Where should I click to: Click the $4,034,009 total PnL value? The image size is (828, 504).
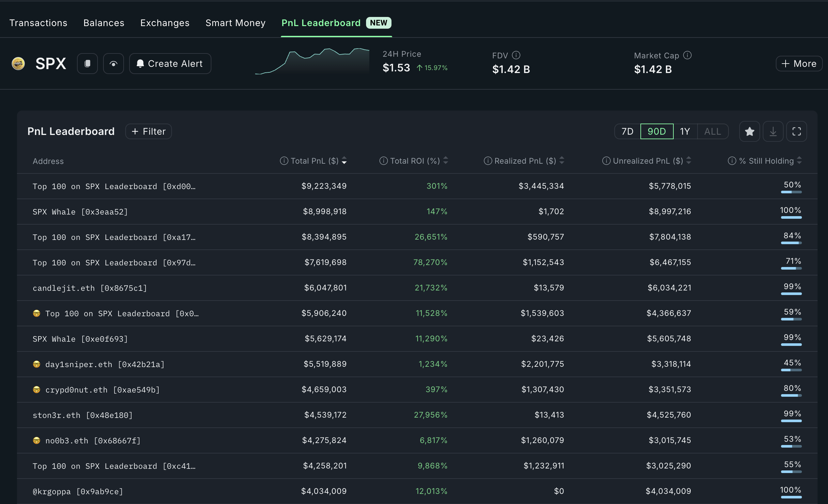pos(324,491)
